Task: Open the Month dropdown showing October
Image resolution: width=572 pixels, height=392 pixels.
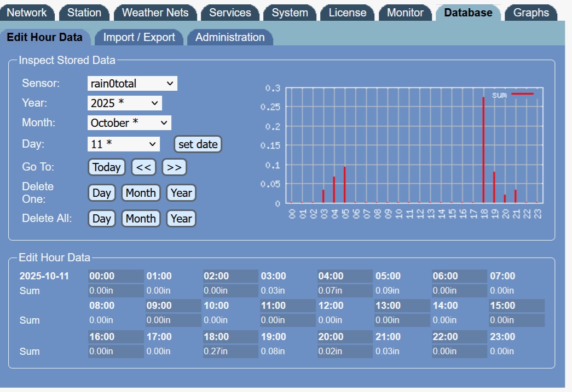Action: (x=129, y=123)
